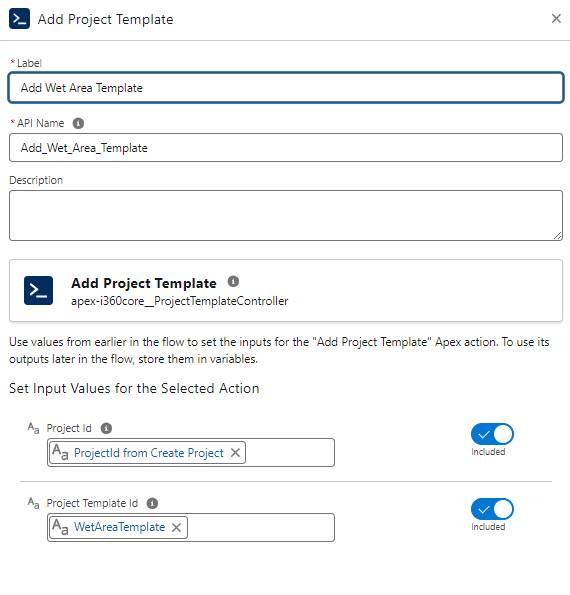The height and width of the screenshot is (595, 570).
Task: Toggle the Project Template Id Included switch
Action: tap(492, 509)
